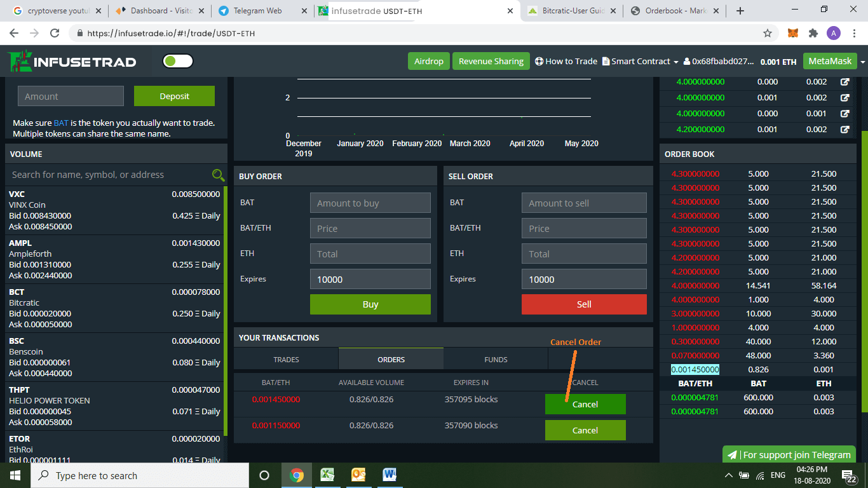Click the Amount to sell field
Screen dimensions: 868x488
[584, 203]
